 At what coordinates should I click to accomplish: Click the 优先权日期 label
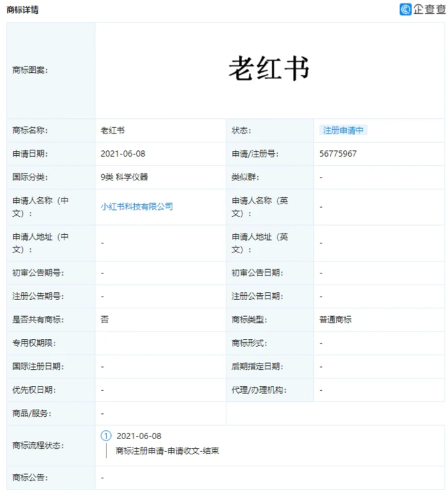(34, 390)
